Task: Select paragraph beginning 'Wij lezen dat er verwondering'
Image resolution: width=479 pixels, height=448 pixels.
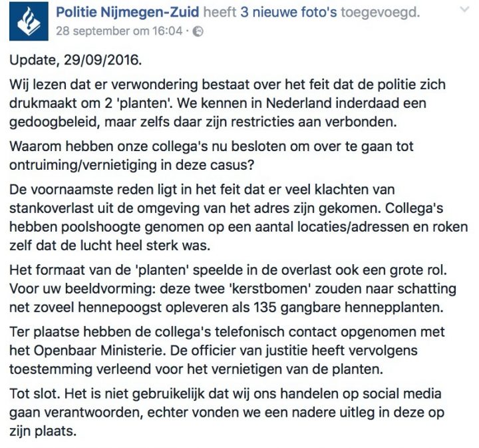Action: (x=228, y=103)
